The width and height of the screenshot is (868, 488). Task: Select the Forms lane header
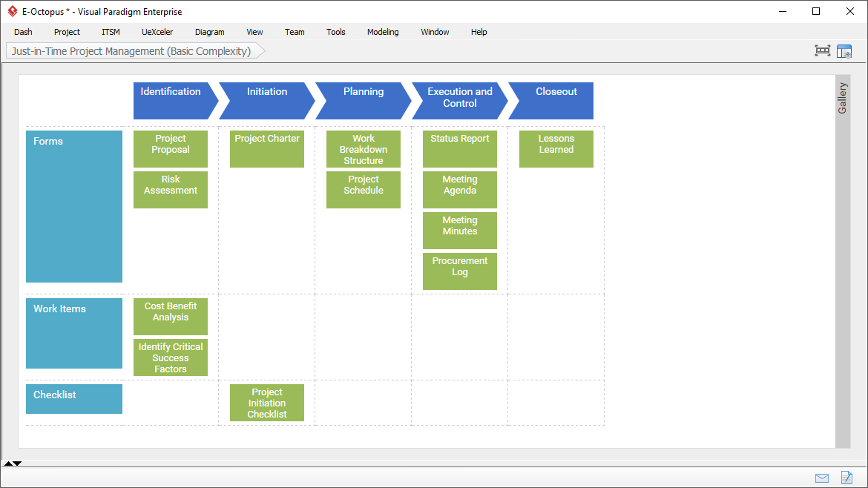pyautogui.click(x=73, y=206)
